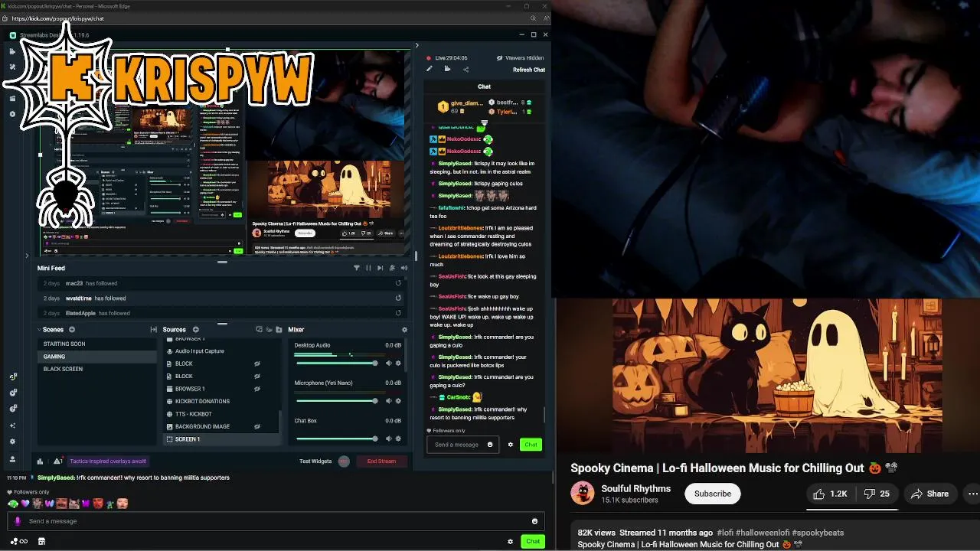
Task: Dislike the Spooky Cinema YouTube video
Action: (877, 494)
